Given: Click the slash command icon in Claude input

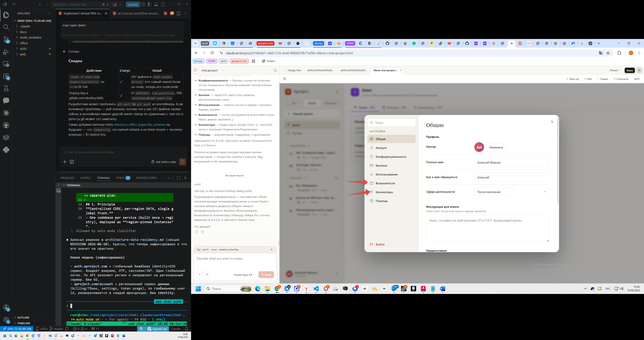Looking at the screenshot, I should click(72, 162).
